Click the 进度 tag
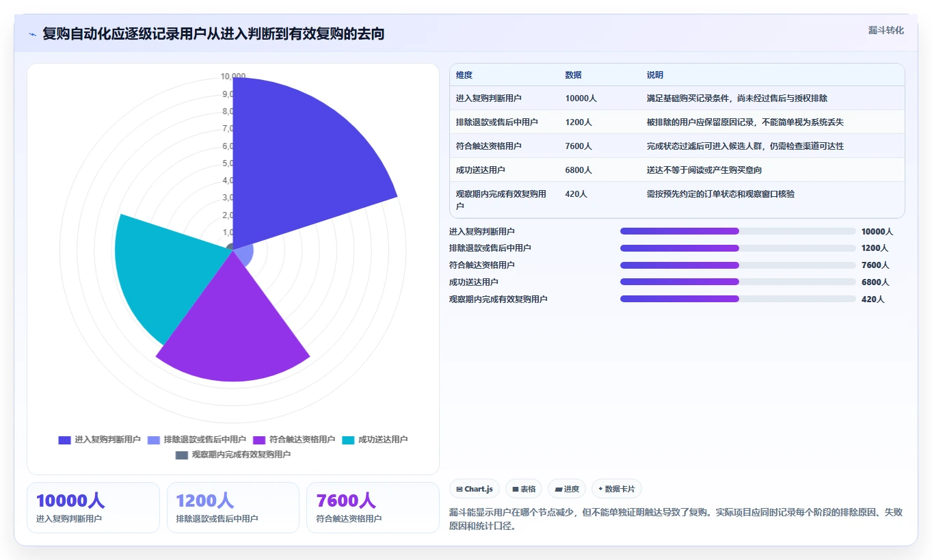The image size is (932, 560). click(x=567, y=489)
